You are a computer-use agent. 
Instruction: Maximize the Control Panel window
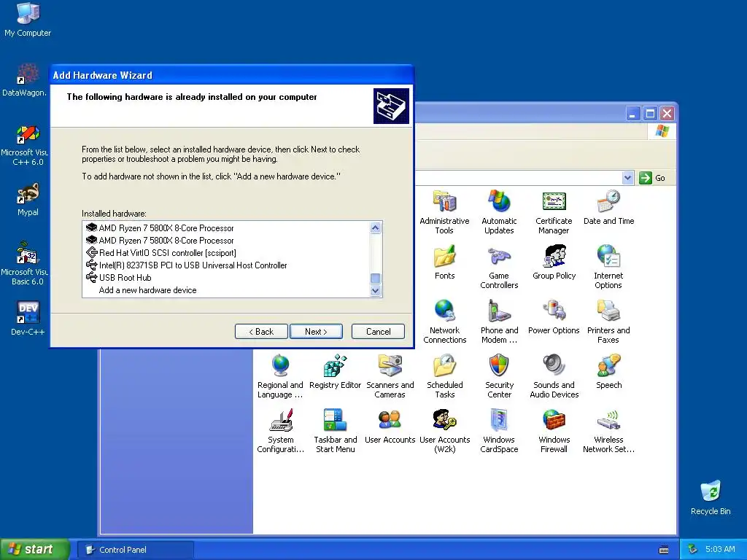click(650, 114)
